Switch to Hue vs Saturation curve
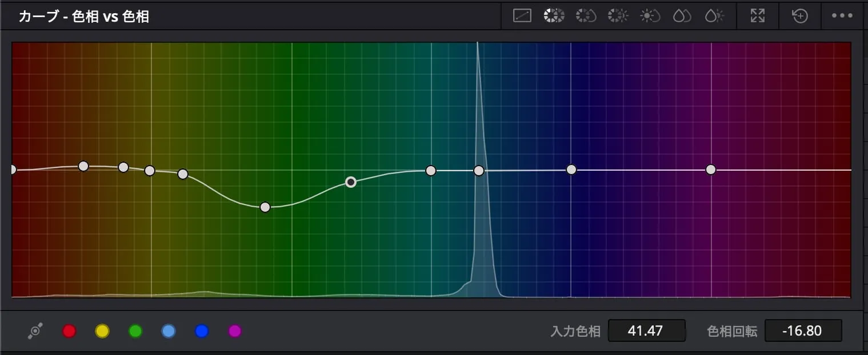 click(x=586, y=16)
